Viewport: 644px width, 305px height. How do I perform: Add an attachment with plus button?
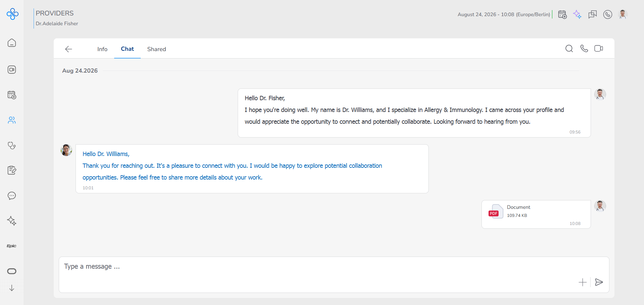[x=583, y=282]
